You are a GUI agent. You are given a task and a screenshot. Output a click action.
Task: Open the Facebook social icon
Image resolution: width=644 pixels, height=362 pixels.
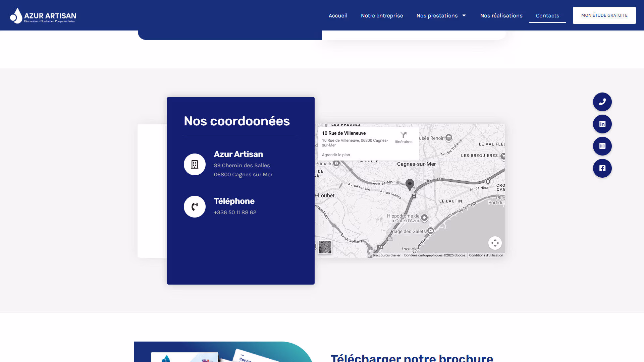602,168
